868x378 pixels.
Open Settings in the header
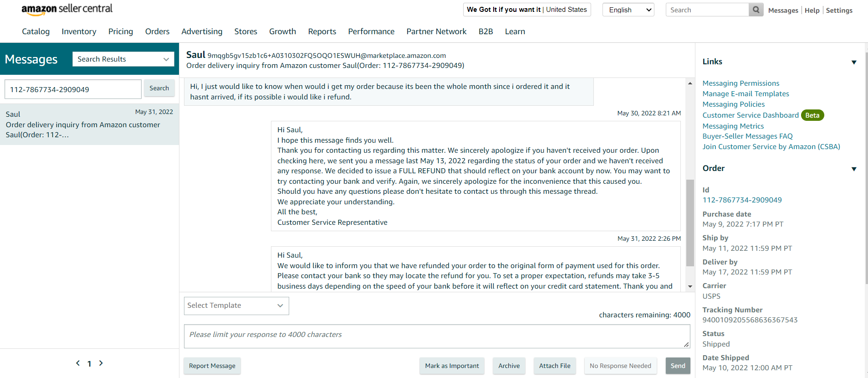pyautogui.click(x=839, y=10)
